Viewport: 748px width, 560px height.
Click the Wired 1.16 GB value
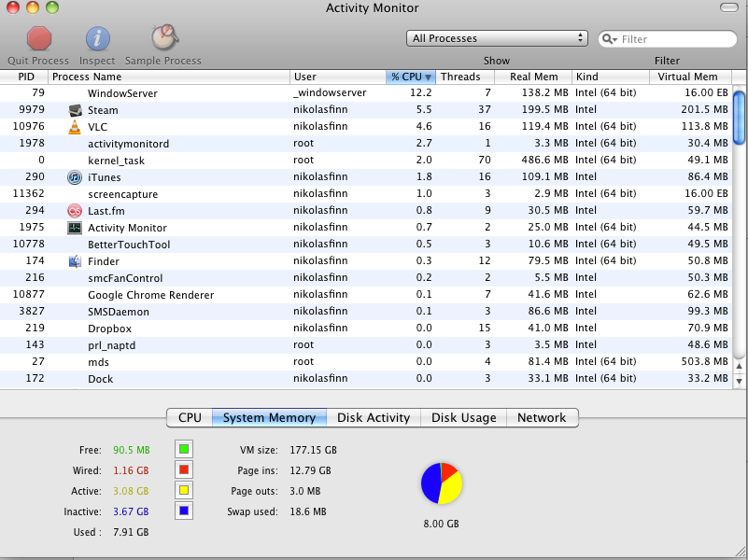(131, 470)
